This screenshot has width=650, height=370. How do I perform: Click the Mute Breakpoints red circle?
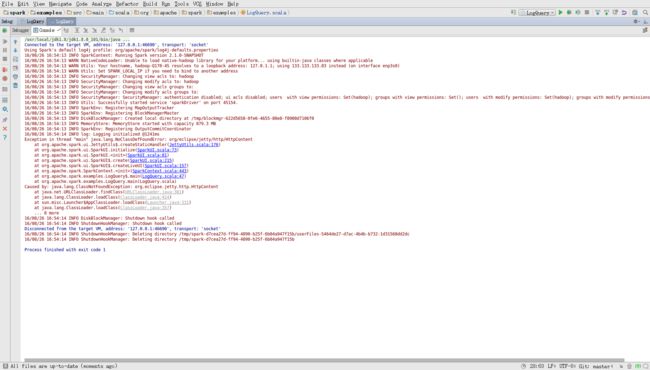[5, 78]
